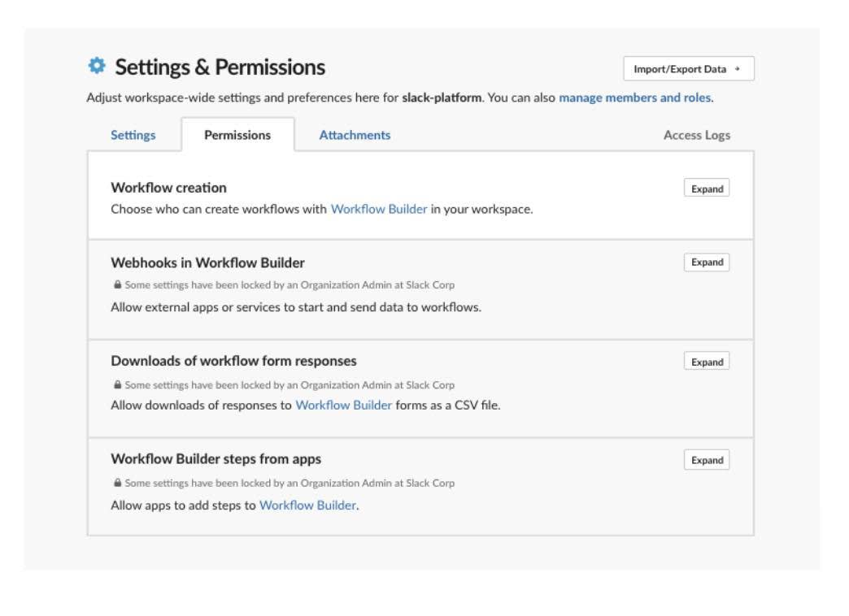Expand the Downloads of workflow form responses section

pos(706,361)
